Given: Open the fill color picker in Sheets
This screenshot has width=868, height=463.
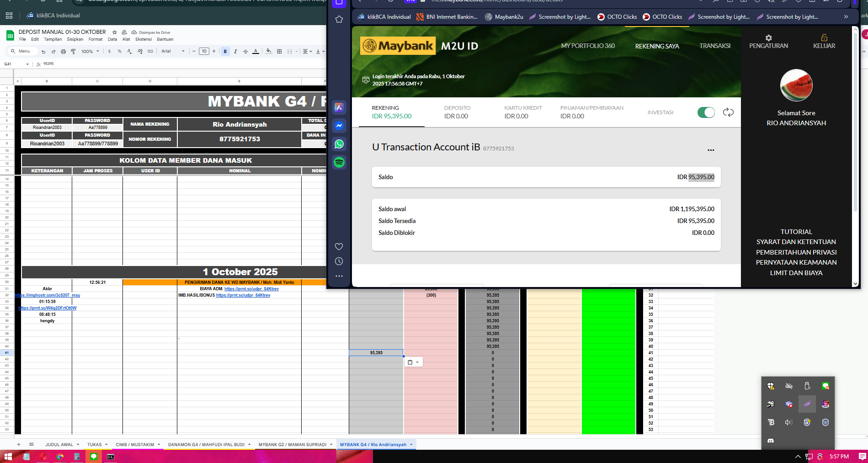Looking at the screenshot, I should click(x=269, y=51).
